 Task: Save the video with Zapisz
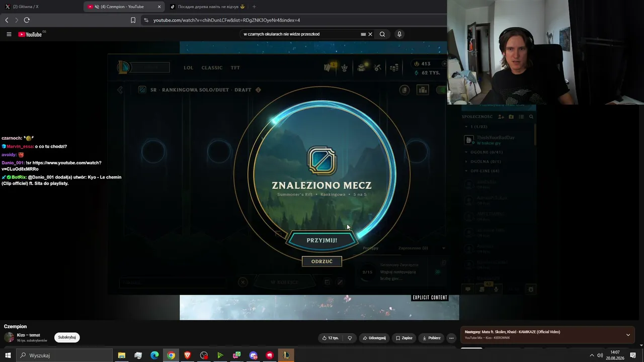coord(404,338)
